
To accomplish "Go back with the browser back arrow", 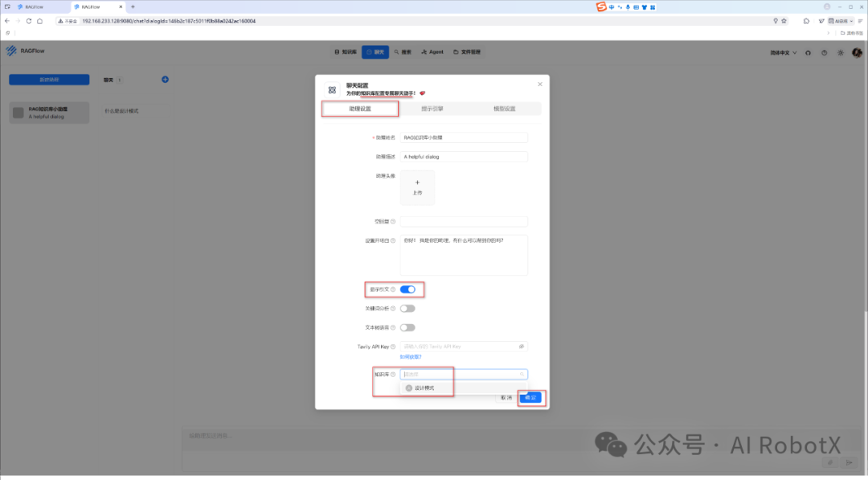I will (7, 21).
